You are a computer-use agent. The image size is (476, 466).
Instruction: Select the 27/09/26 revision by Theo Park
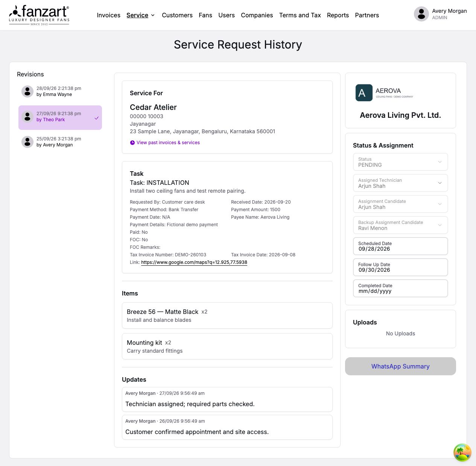coord(60,117)
